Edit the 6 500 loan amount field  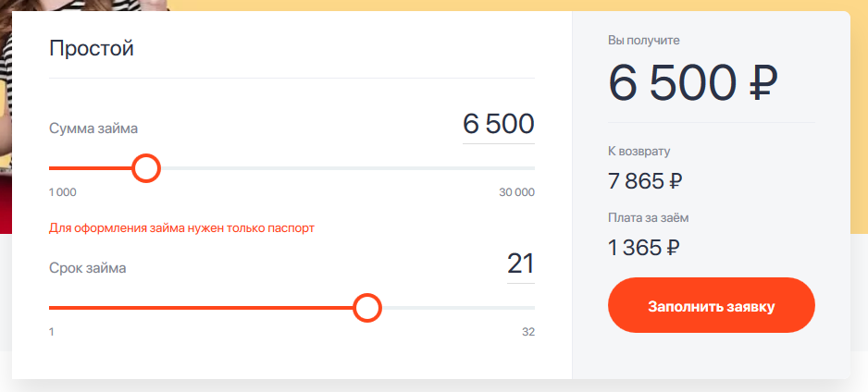pos(498,125)
